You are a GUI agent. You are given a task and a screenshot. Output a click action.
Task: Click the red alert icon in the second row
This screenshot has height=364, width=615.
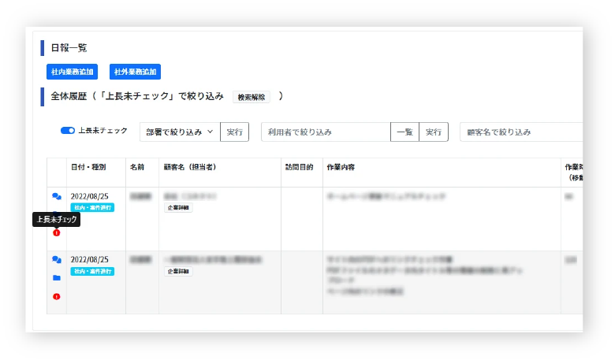point(56,297)
